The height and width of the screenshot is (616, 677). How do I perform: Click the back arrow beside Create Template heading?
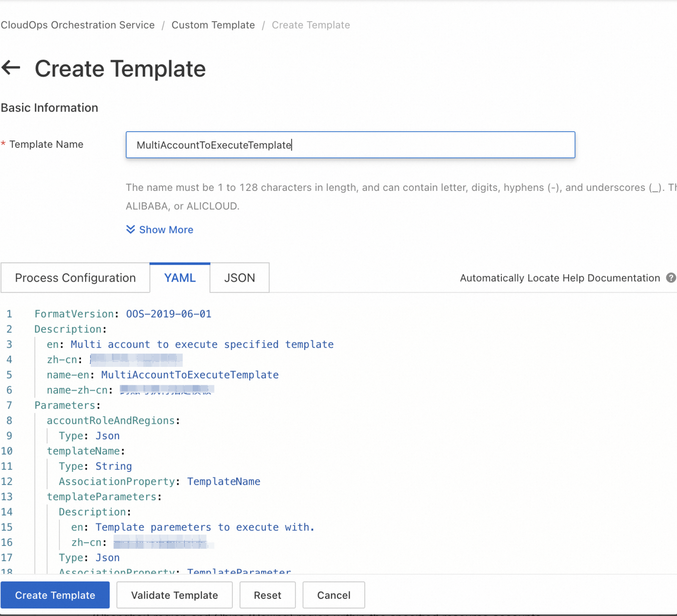pos(11,68)
